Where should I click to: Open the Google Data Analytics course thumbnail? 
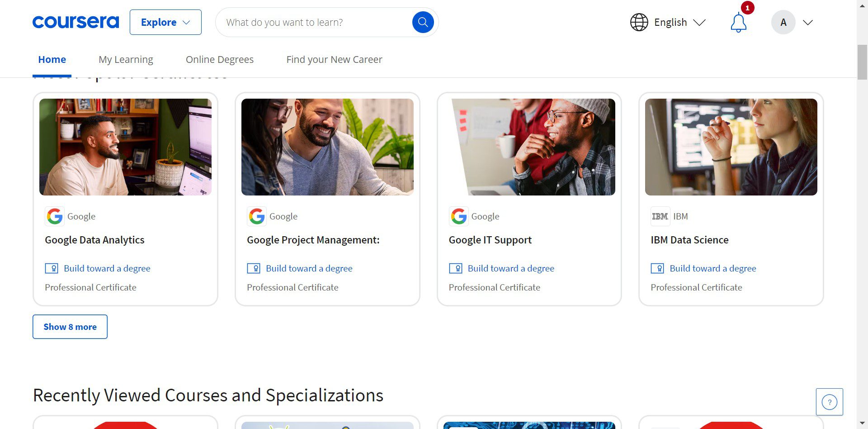tap(125, 147)
